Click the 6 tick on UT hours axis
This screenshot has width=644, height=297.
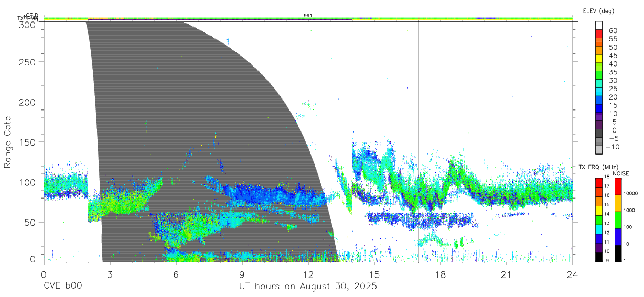tap(176, 274)
